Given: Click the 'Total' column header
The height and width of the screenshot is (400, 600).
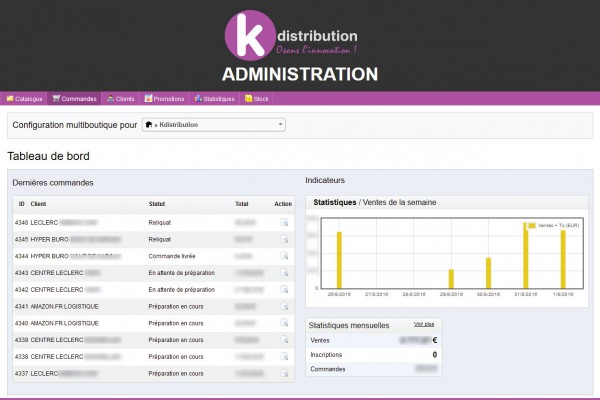Looking at the screenshot, I should [241, 204].
